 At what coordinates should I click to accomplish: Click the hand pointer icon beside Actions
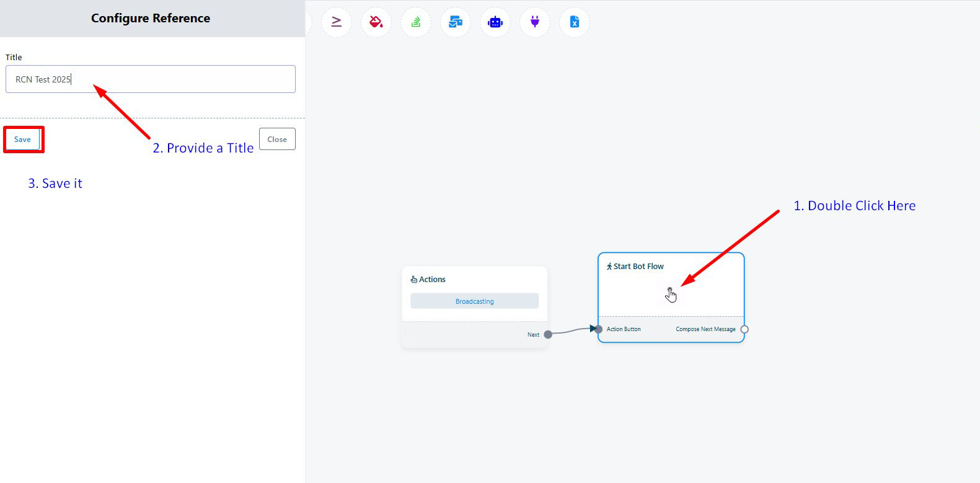tap(414, 280)
